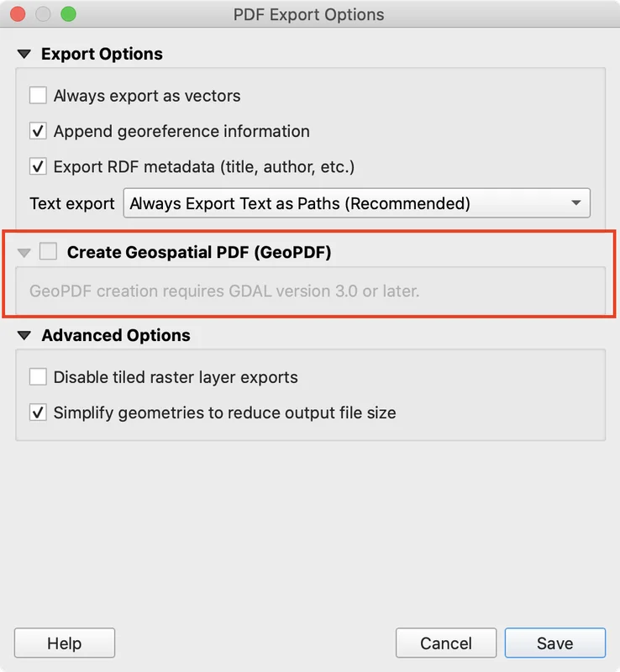Viewport: 620px width, 672px height.
Task: Tick the Create Geospatial PDF checkbox
Action: click(49, 251)
